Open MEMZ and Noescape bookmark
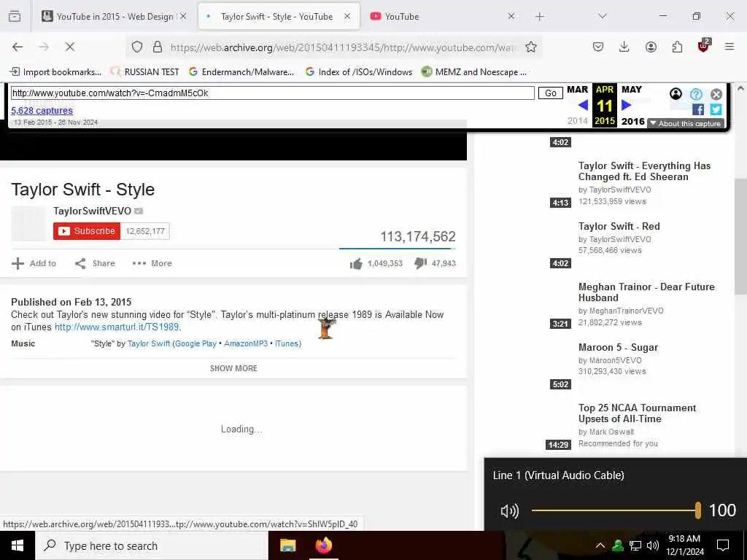The height and width of the screenshot is (560, 747). pos(474,72)
